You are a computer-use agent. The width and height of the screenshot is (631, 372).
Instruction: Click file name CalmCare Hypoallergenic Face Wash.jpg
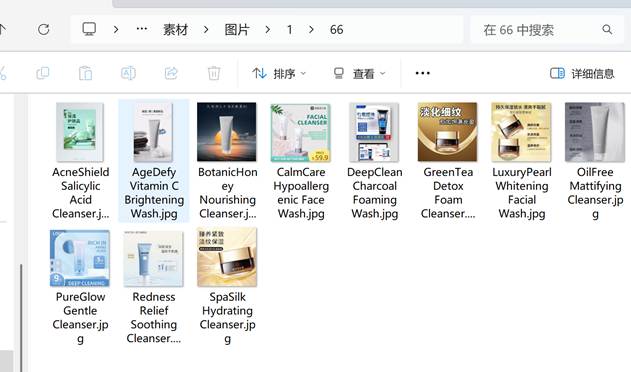[301, 193]
